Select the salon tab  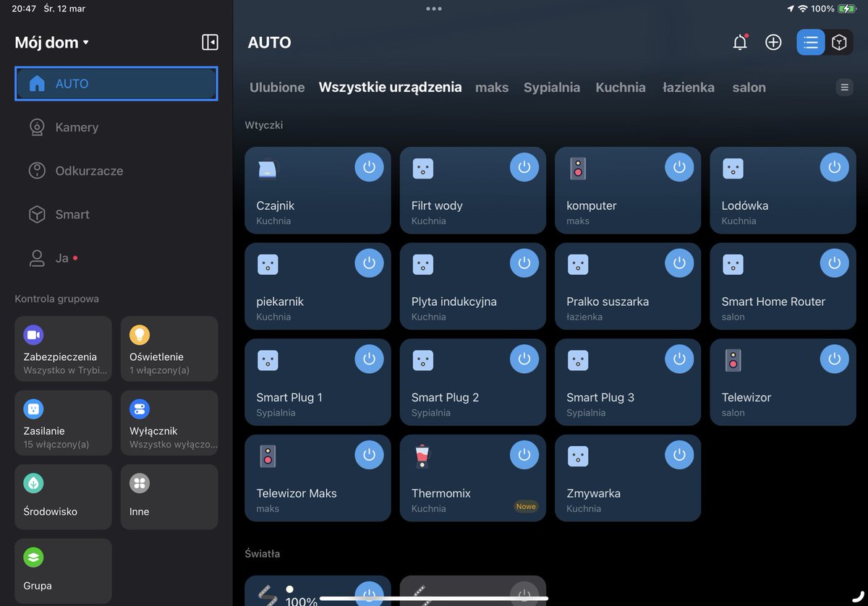(x=749, y=88)
